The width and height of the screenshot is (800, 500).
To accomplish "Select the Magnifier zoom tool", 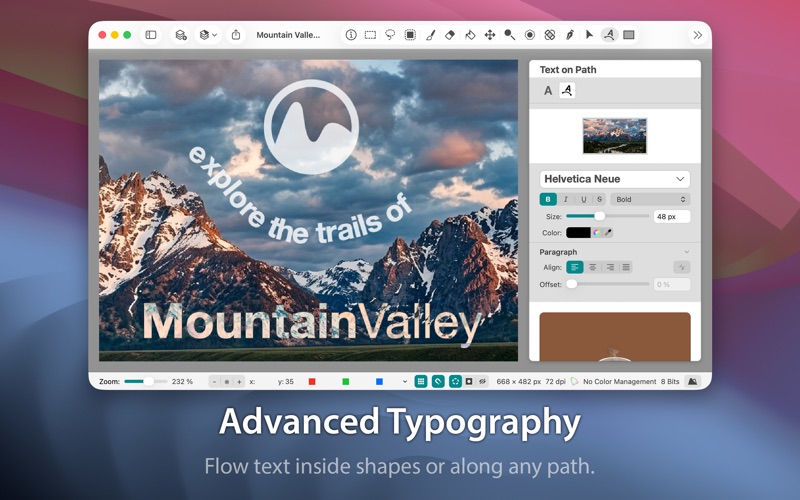I will (x=510, y=35).
